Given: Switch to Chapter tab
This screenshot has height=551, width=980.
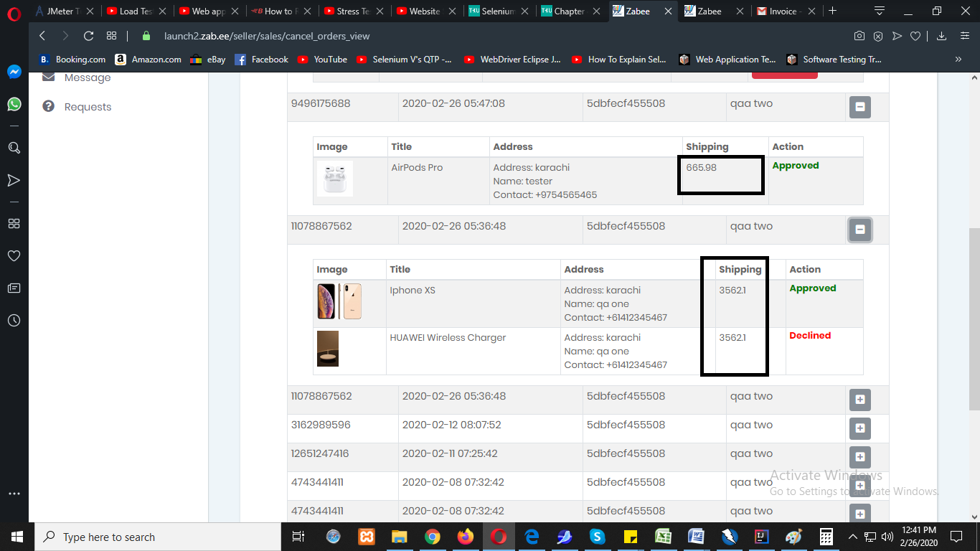Looking at the screenshot, I should tap(572, 11).
